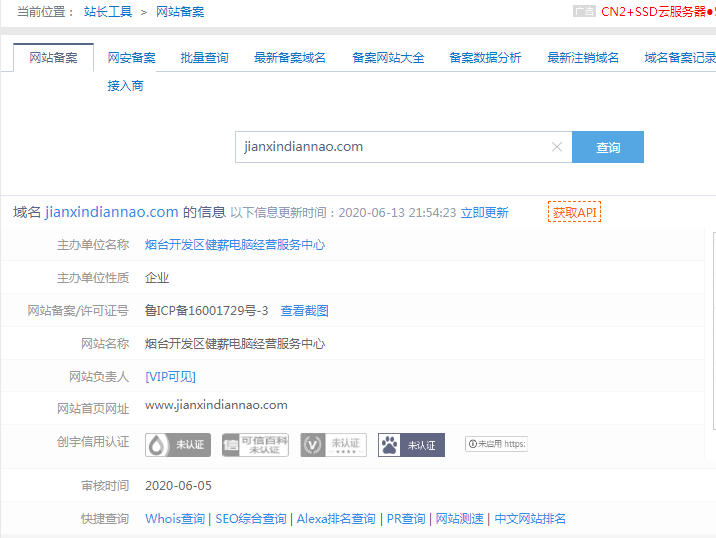Click the 广告 ad label icon
The width and height of the screenshot is (716, 538).
(x=584, y=12)
